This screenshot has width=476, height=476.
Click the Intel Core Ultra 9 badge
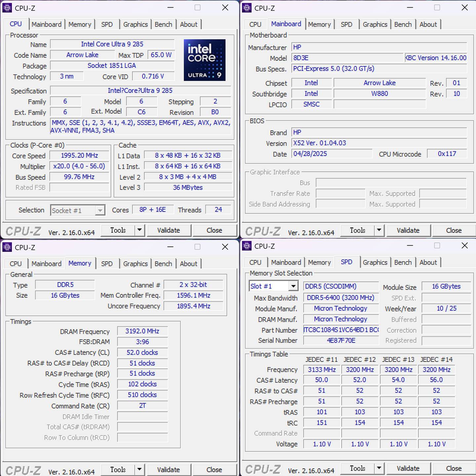pos(204,60)
